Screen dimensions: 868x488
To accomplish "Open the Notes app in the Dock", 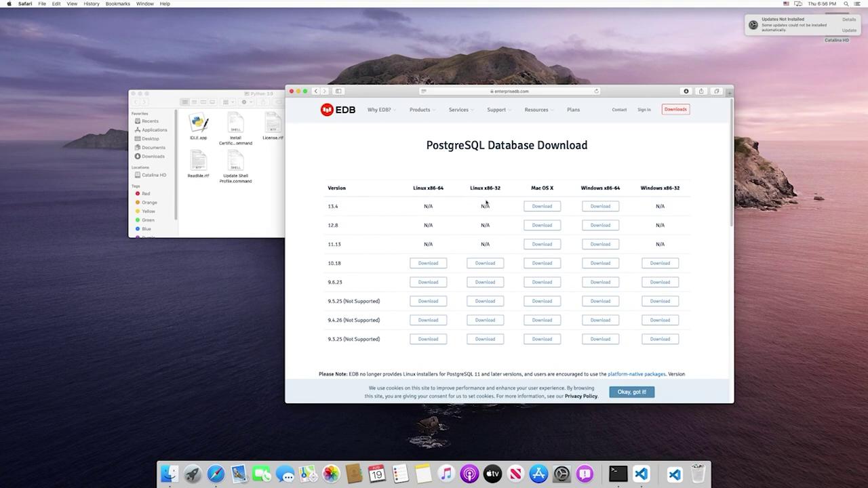I will click(423, 474).
